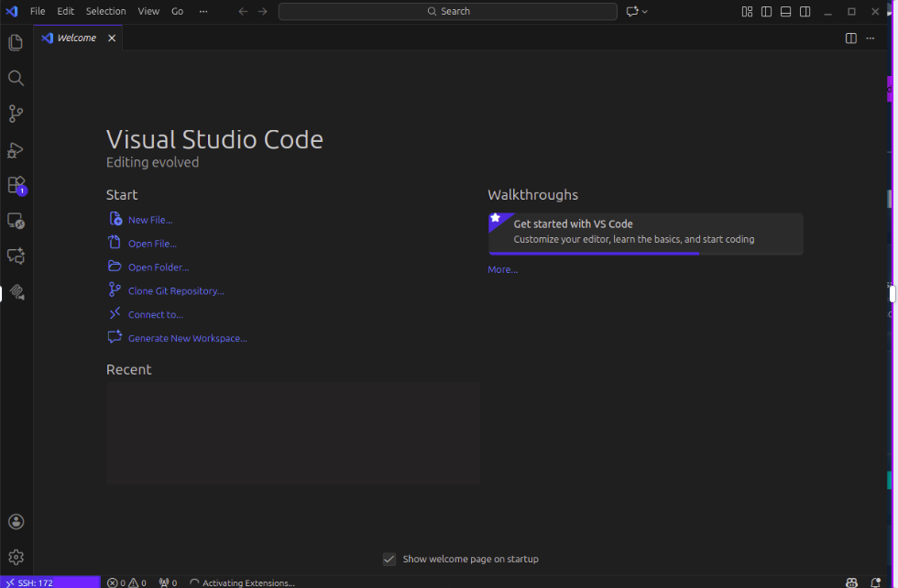
Task: Open the Manage gear menu
Action: 16,557
